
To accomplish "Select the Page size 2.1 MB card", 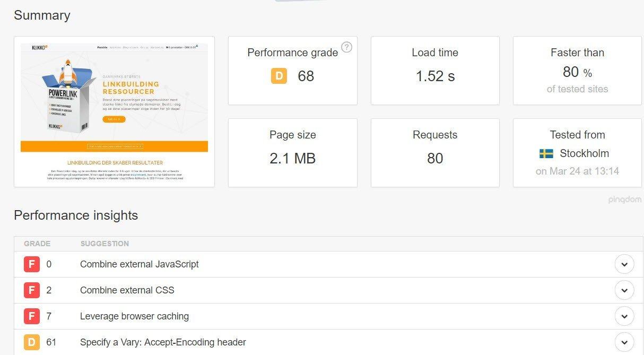I will pyautogui.click(x=292, y=153).
